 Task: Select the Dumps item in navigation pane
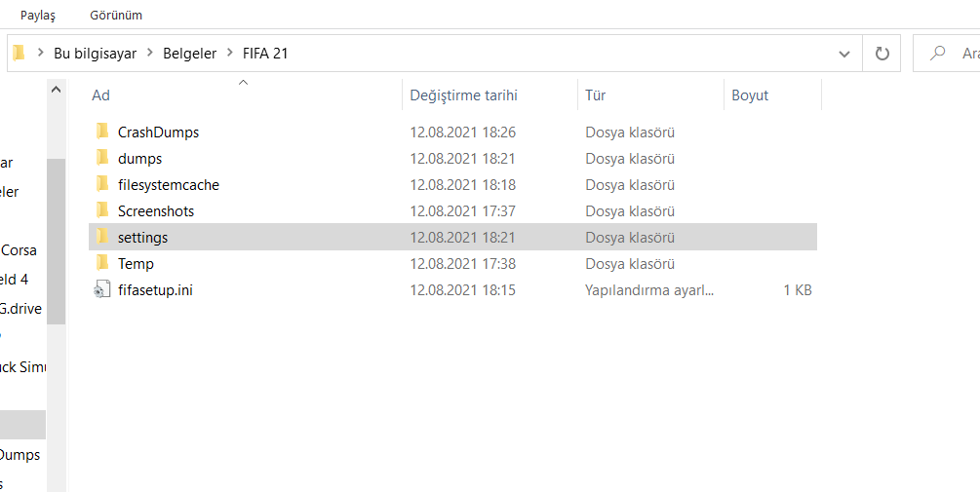(x=20, y=455)
